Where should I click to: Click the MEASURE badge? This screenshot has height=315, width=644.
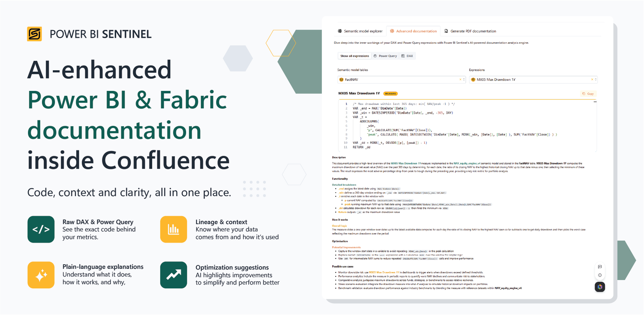(x=390, y=94)
